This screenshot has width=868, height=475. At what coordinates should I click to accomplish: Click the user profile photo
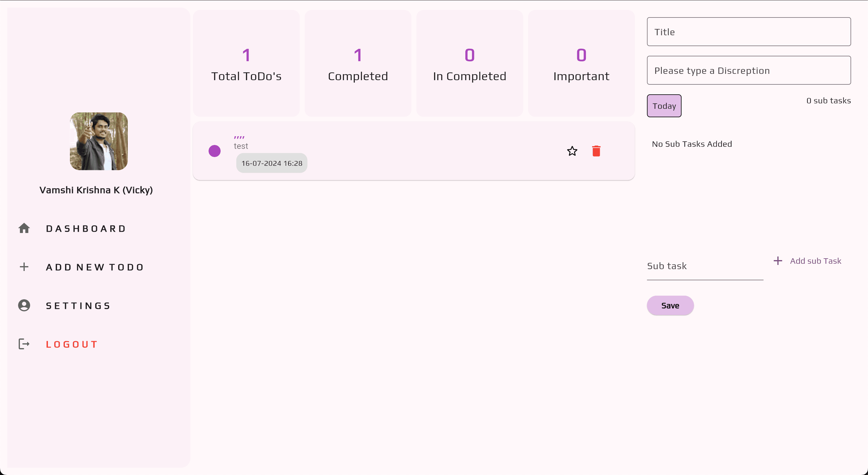click(x=99, y=141)
